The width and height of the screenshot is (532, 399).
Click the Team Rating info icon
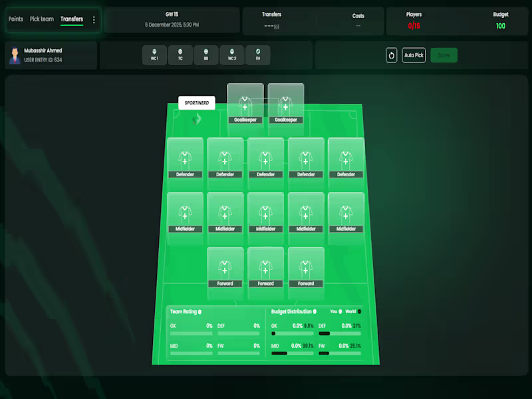tap(200, 312)
